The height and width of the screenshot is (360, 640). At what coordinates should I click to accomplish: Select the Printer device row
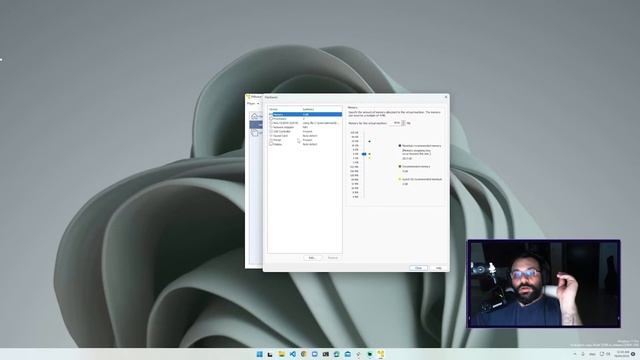(305, 140)
